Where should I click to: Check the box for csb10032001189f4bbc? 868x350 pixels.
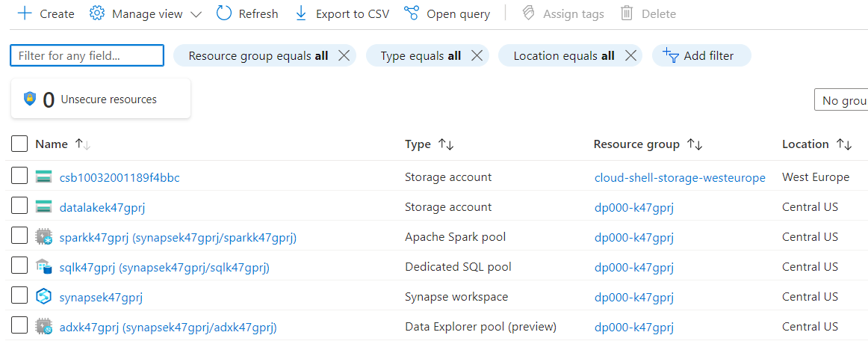point(20,177)
